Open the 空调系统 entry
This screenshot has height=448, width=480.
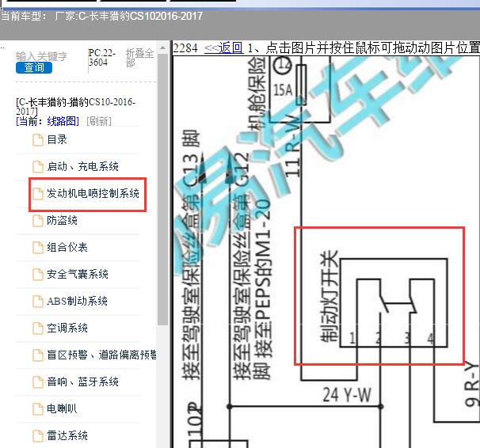[x=67, y=328]
